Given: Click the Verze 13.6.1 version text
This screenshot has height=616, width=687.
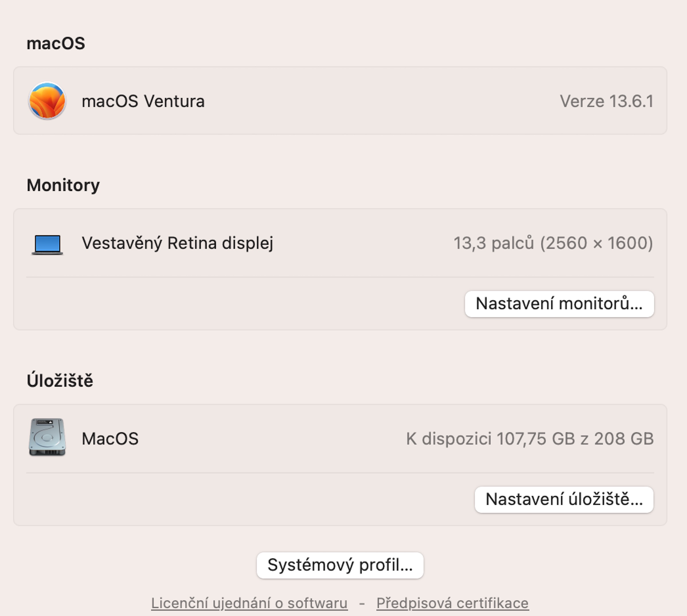Looking at the screenshot, I should pyautogui.click(x=606, y=101).
